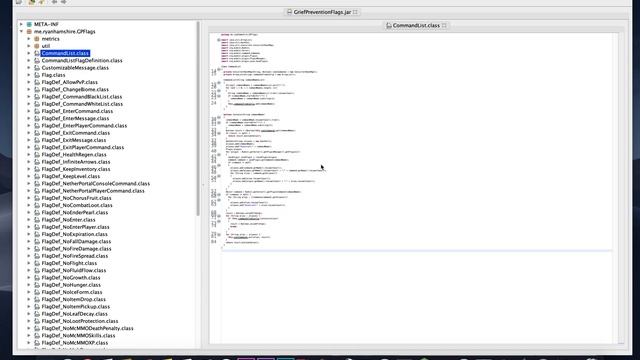Collapse the me.ryanhamshire.GPFlags package
The image size is (640, 360).
21,31
